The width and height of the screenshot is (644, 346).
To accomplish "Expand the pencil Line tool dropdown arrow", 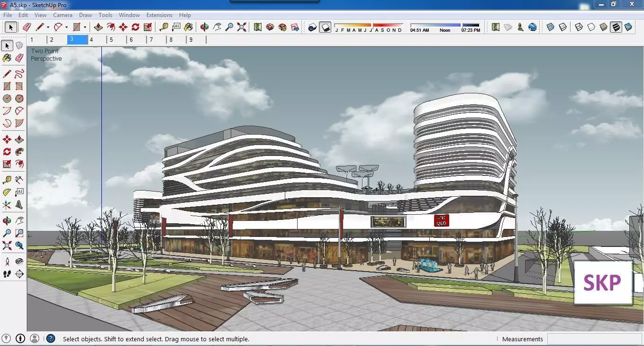I will 48,27.
